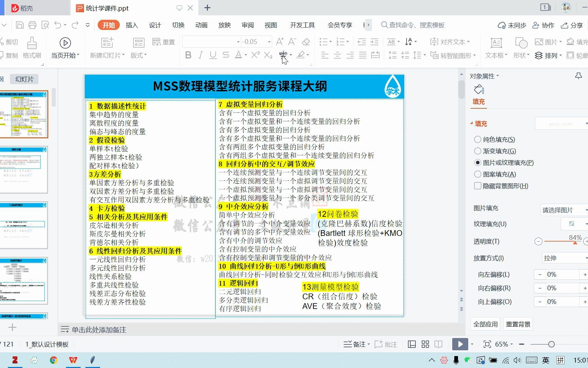Expand font color dropdown arrow

[x=246, y=55]
